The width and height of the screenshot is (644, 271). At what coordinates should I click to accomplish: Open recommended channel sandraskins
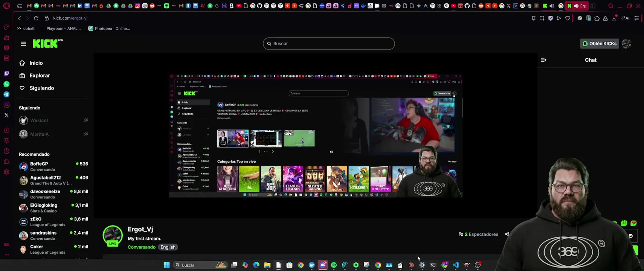pos(53,236)
